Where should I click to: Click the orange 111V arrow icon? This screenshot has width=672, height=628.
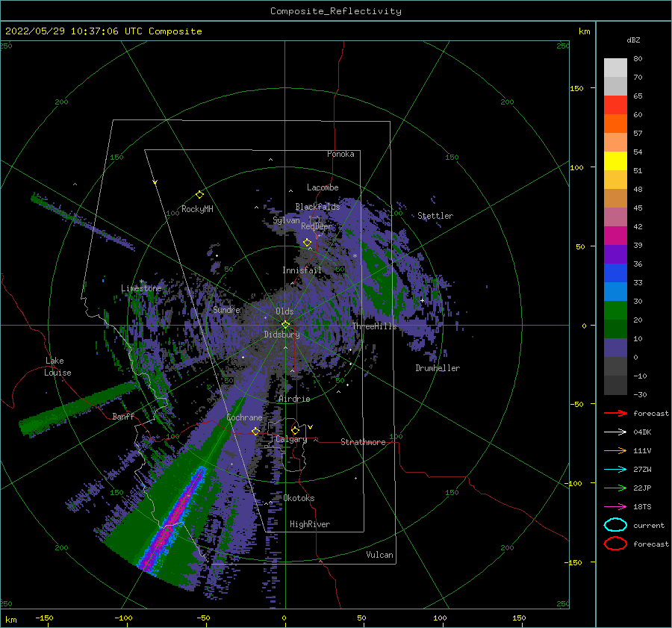coord(615,450)
